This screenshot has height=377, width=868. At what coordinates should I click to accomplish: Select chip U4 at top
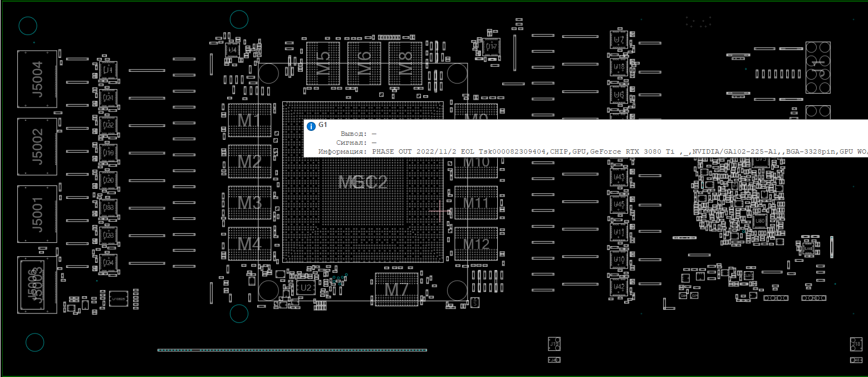tap(232, 50)
